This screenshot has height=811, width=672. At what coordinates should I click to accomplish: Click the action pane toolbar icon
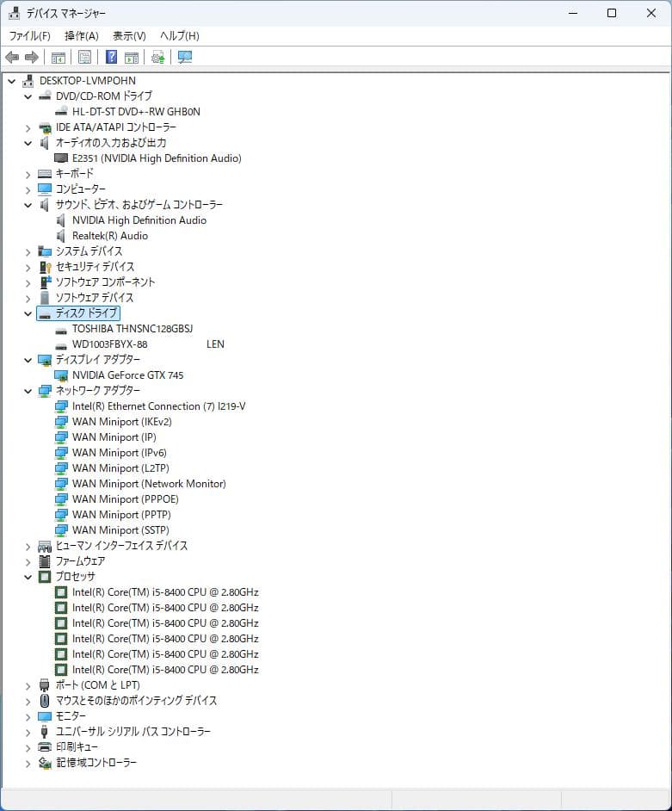pos(132,57)
